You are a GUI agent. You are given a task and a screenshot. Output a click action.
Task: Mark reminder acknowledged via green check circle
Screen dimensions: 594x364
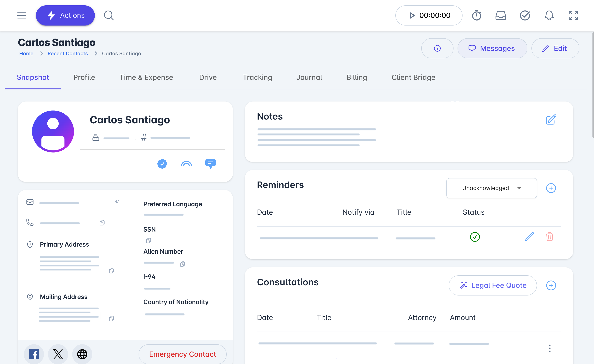475,237
